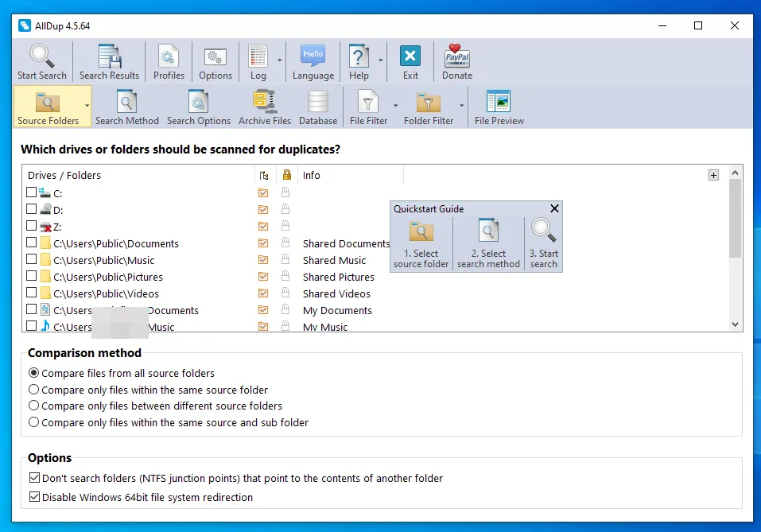Check the My Documents row checkbox
Screen dimensions: 761x532
tap(32, 309)
